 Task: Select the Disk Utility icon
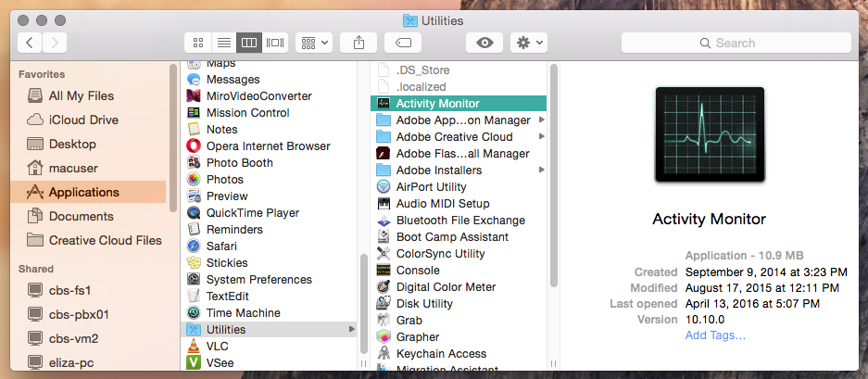(x=384, y=304)
